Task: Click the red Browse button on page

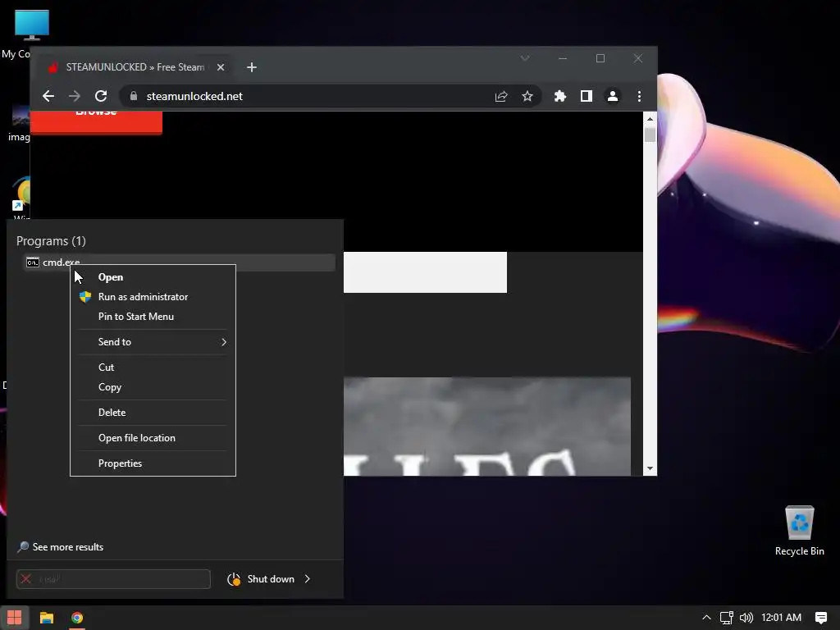Action: [96, 121]
